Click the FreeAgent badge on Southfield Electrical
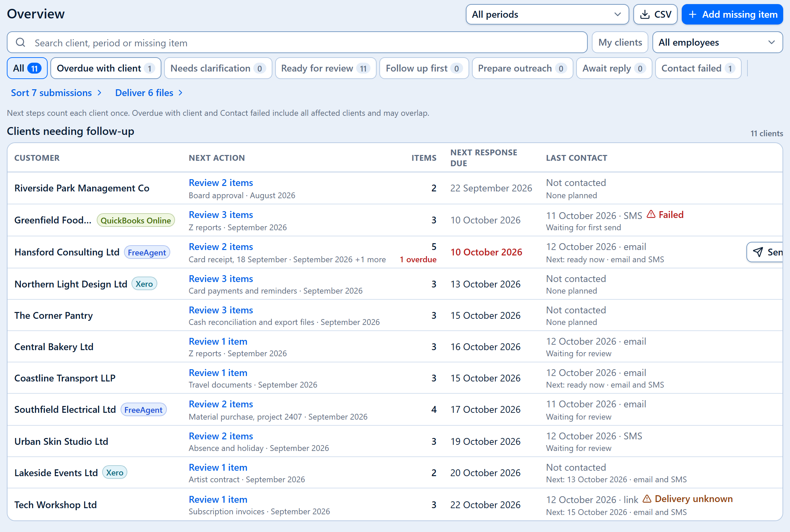Image resolution: width=790 pixels, height=532 pixels. point(143,410)
